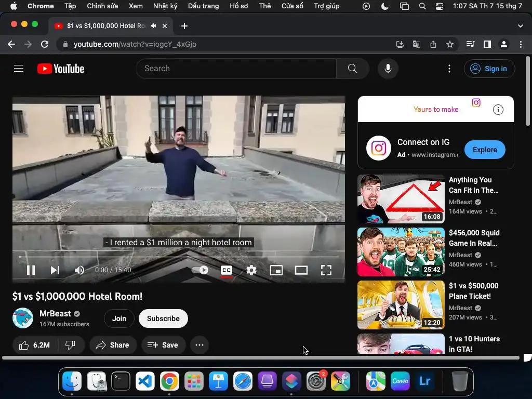Save video to a playlist
Viewport: 532px width, 399px height.
point(163,345)
